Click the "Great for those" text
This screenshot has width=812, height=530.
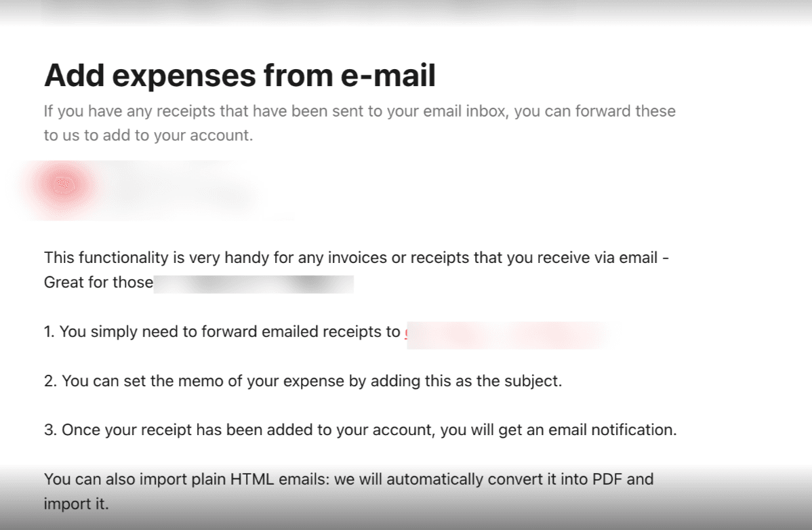tap(98, 282)
